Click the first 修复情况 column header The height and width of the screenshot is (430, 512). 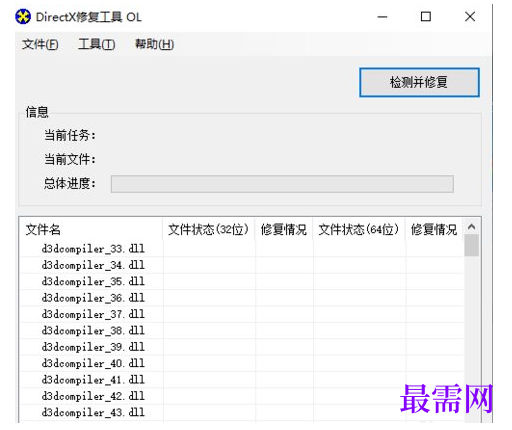pyautogui.click(x=284, y=229)
